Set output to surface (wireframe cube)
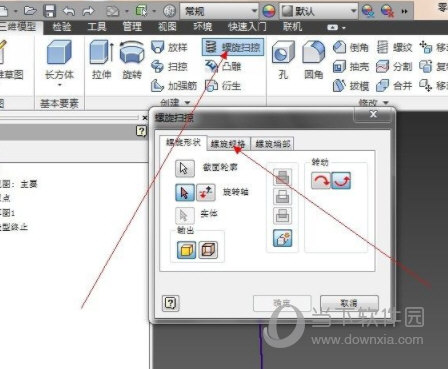 [x=208, y=250]
